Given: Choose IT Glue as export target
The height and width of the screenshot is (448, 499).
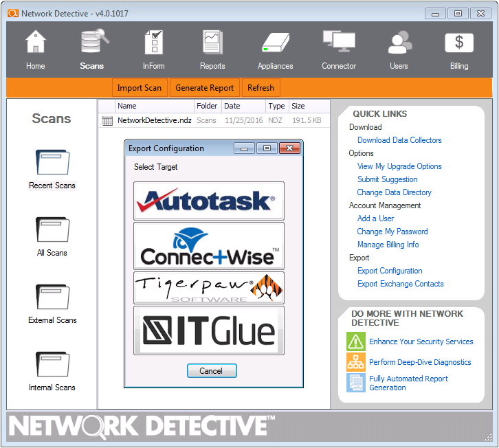Looking at the screenshot, I should pos(209,331).
